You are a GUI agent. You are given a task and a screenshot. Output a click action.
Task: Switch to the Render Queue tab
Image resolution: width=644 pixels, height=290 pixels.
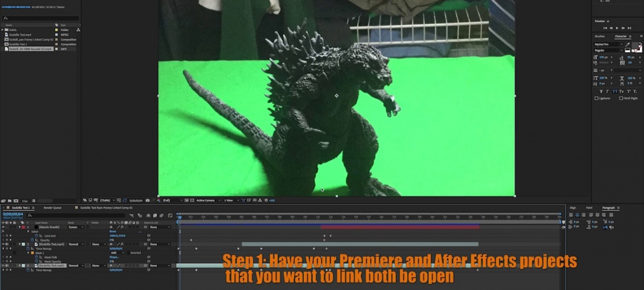(52, 208)
